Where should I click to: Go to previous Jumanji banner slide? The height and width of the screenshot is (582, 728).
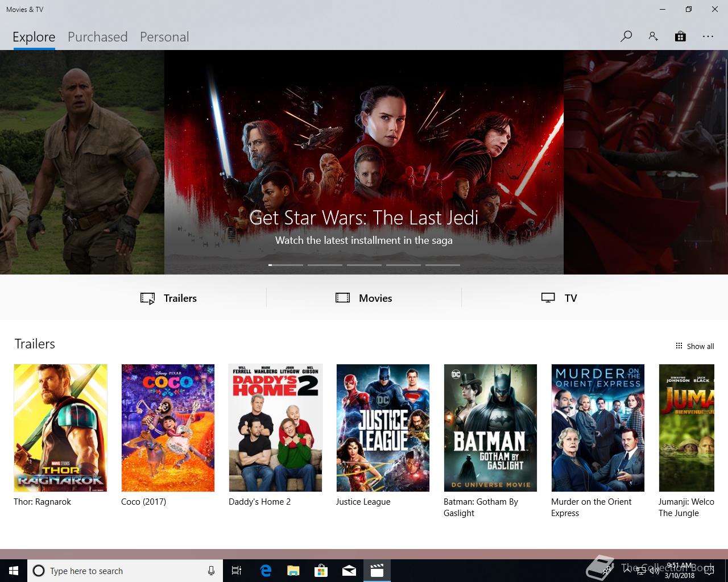click(x=82, y=162)
